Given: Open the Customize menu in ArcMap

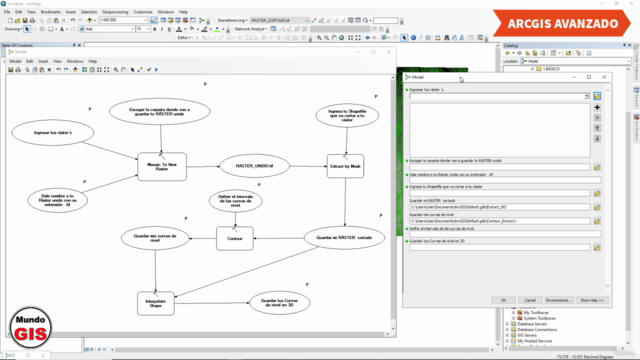Looking at the screenshot, I should pos(143,12).
